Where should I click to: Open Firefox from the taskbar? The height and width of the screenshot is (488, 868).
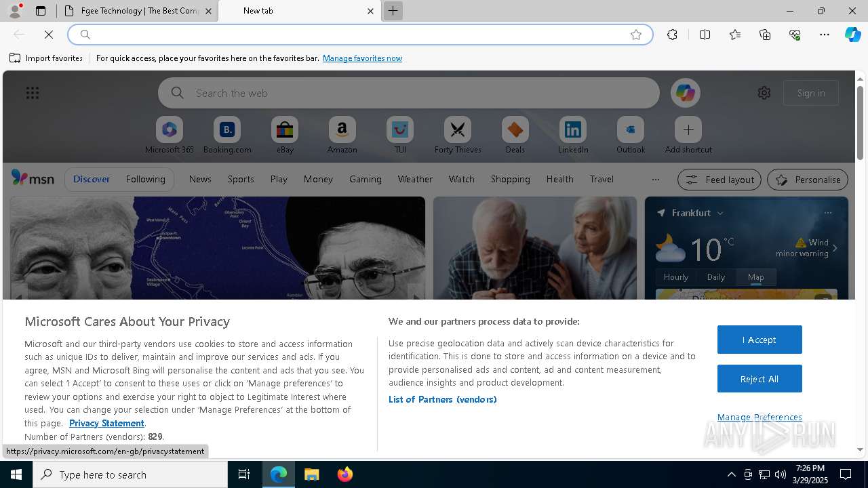(345, 474)
